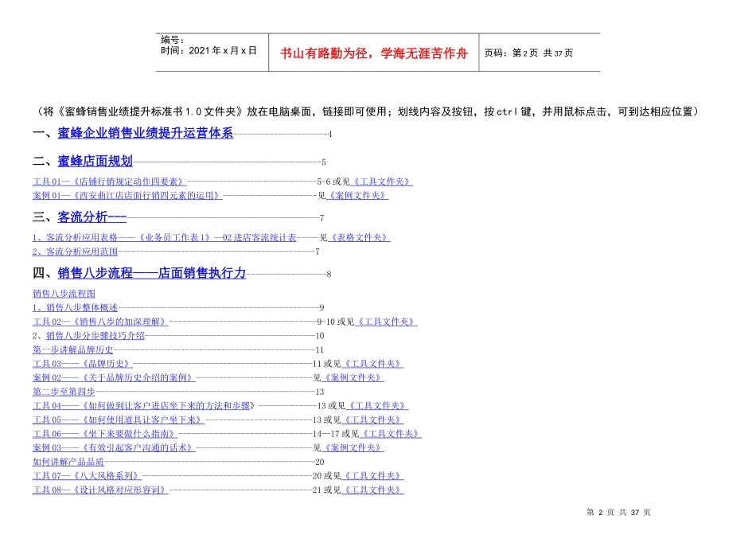This screenshot has height=535, width=756.
Task: Open 《工具文件夹》 link on the 工具01 row
Action: point(381,182)
